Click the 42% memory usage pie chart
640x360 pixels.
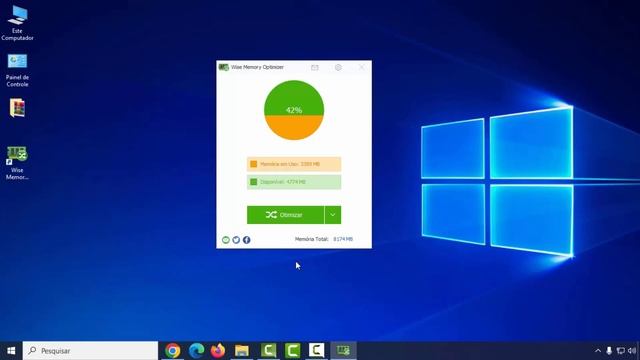click(x=294, y=110)
